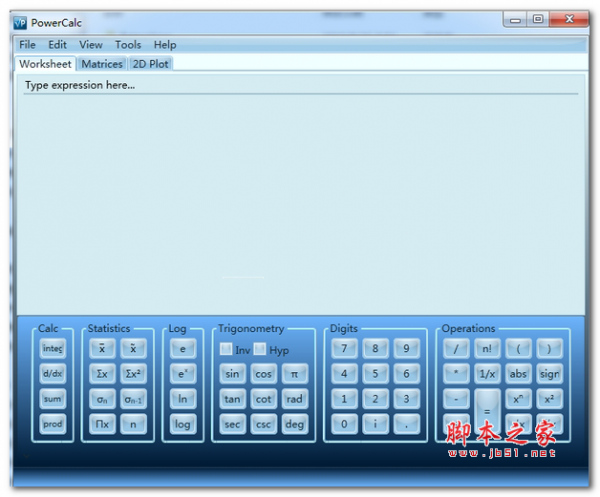Click digit 8 on the keypad
Image resolution: width=600 pixels, height=497 pixels.
click(375, 348)
